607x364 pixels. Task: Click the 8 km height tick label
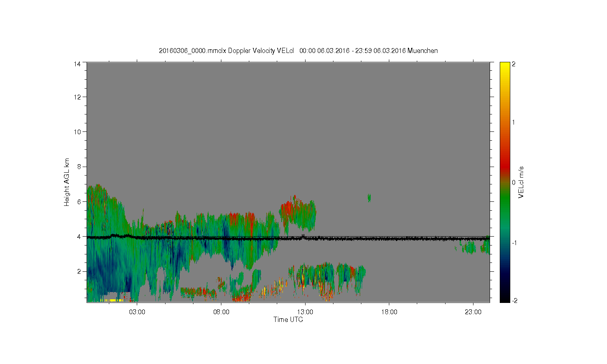[x=79, y=167]
